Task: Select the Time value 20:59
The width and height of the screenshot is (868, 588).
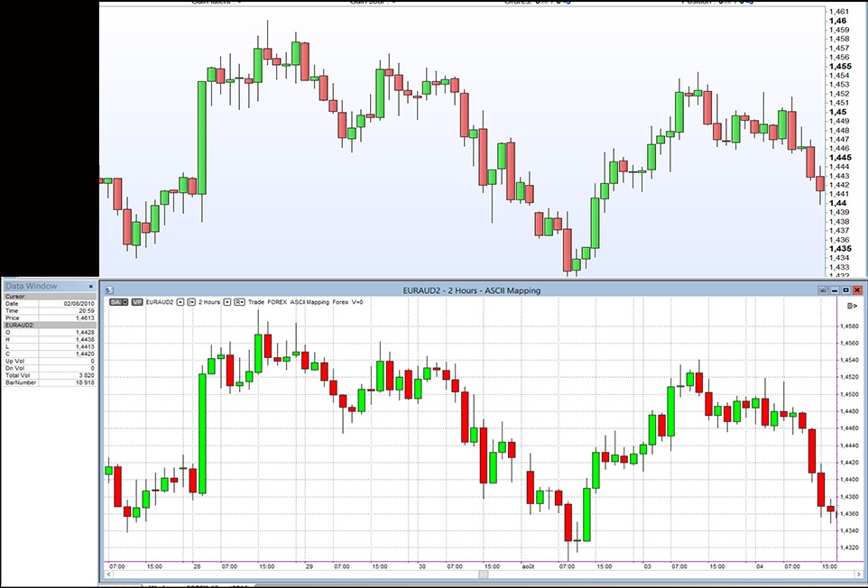Action: pyautogui.click(x=87, y=311)
